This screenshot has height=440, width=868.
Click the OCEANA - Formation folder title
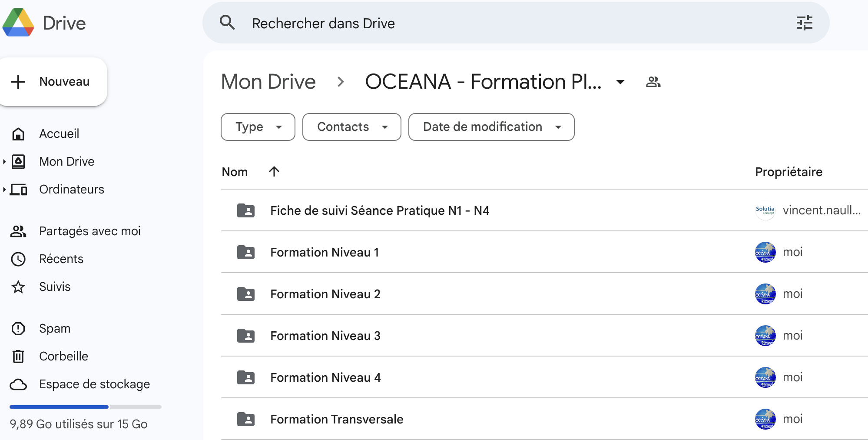(x=483, y=82)
